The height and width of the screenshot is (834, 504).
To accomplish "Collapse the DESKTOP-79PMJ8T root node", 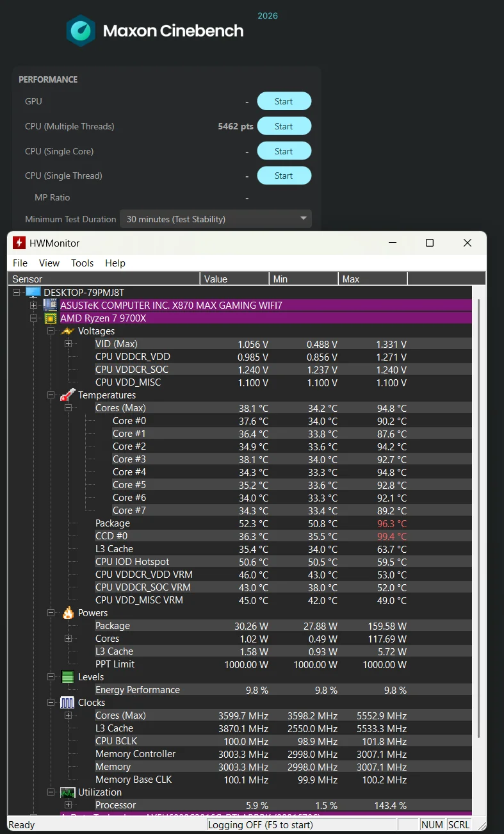I will tap(17, 293).
